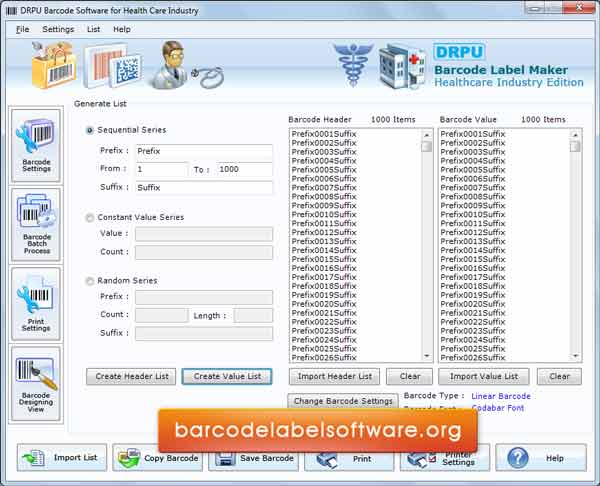The image size is (600, 486).
Task: Click the Random Series Count field
Action: pyautogui.click(x=162, y=315)
